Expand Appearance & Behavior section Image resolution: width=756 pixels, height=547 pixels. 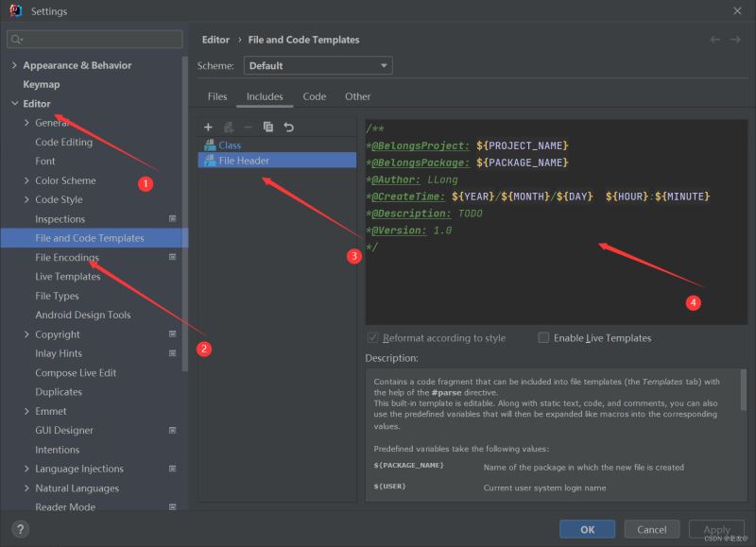(14, 65)
